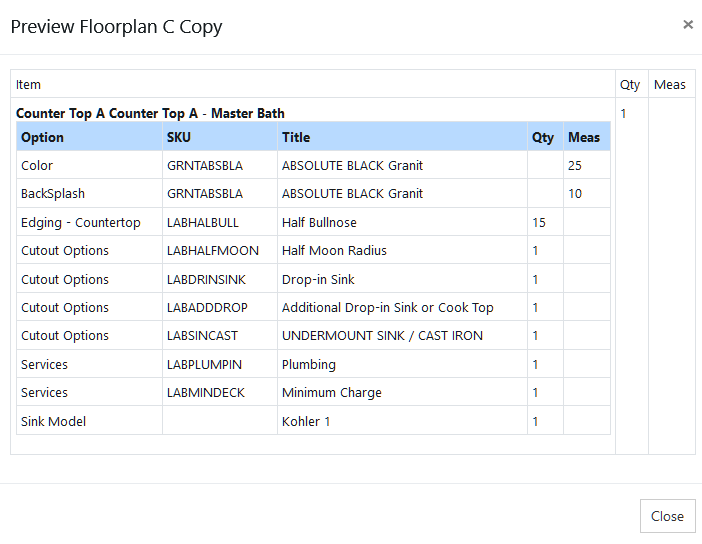Viewport: 702px width, 544px height.
Task: Click the Edging - Countertop cell
Action: (80, 222)
